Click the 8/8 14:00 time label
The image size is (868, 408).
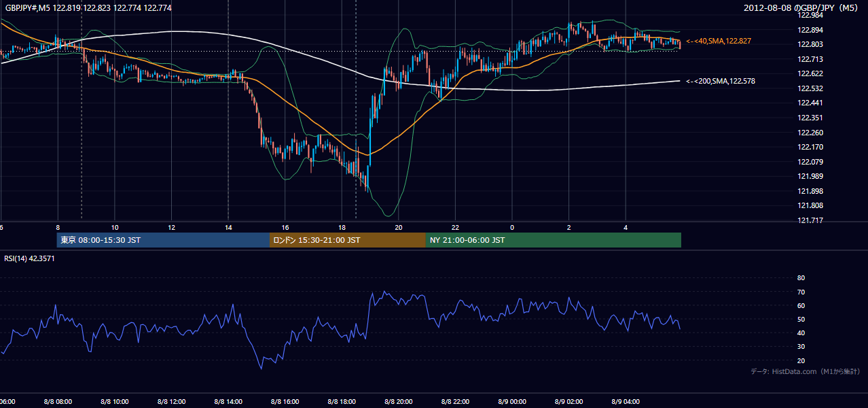(x=228, y=401)
